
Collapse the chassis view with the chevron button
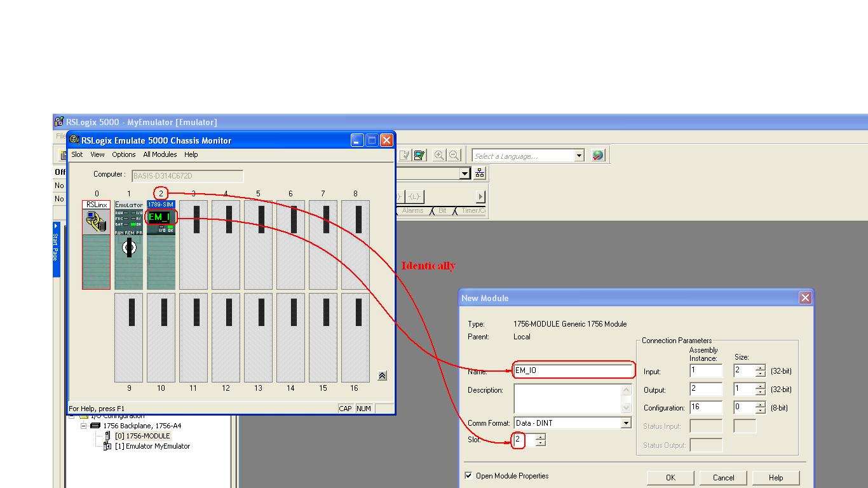click(x=381, y=376)
